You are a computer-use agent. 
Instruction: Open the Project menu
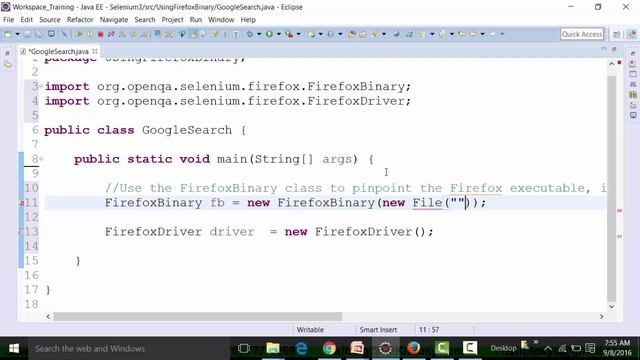(172, 20)
